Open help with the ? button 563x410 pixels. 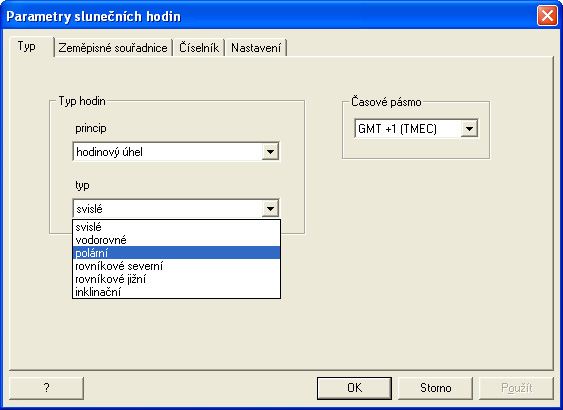46,388
